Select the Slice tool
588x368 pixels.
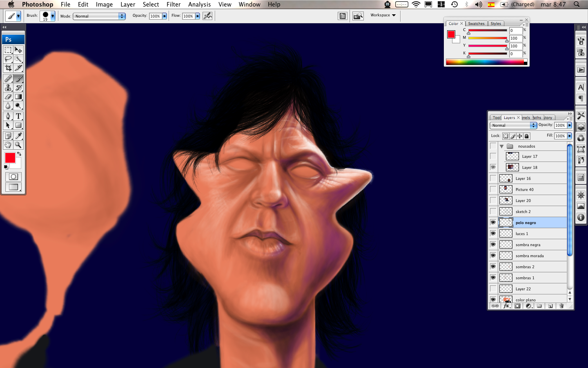coord(18,68)
